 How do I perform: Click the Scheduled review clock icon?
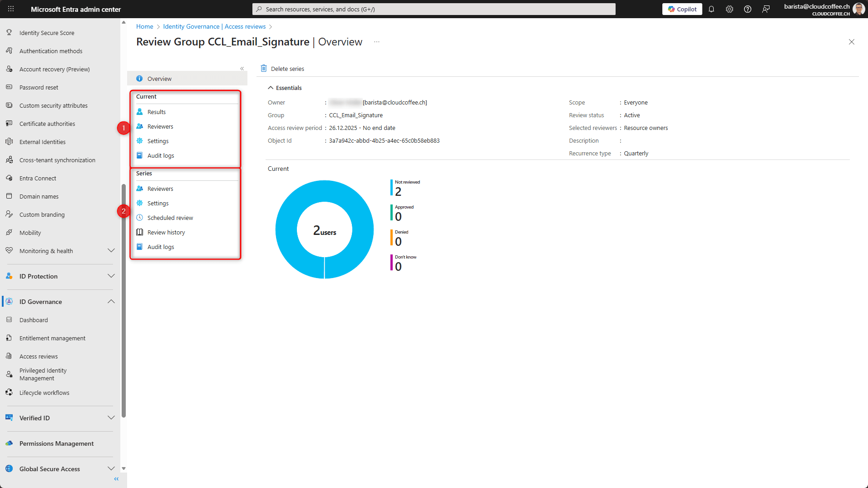[x=140, y=218]
